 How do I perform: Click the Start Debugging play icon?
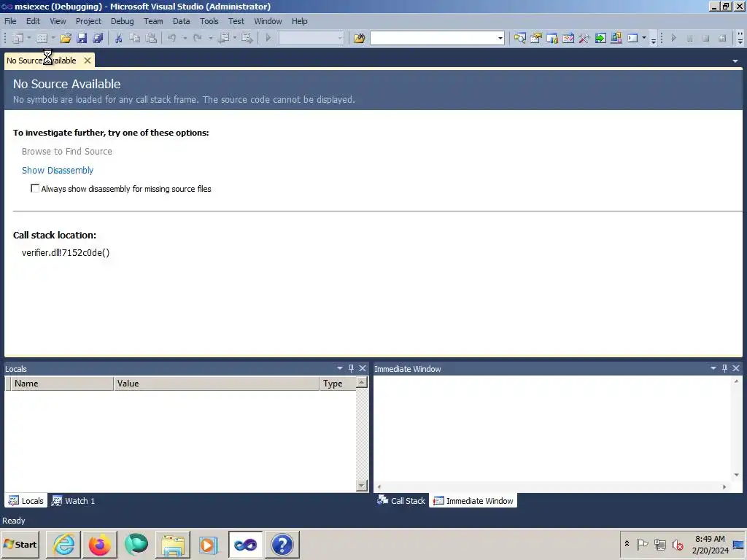click(x=268, y=38)
